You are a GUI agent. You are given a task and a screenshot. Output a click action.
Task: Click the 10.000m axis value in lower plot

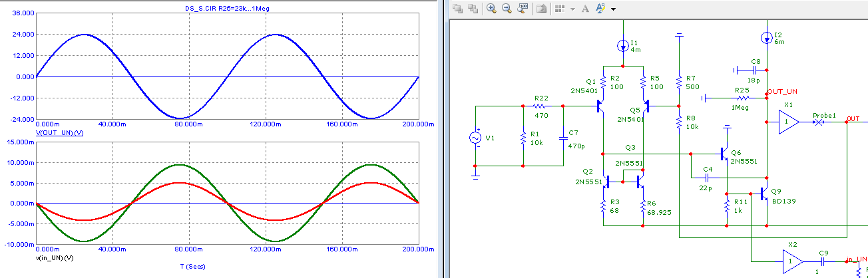coord(21,162)
